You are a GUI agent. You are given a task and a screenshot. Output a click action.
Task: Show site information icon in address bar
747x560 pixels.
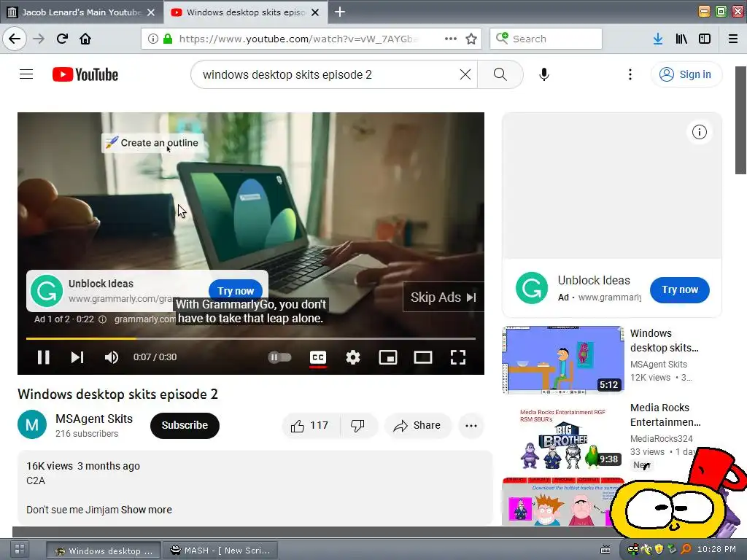(152, 39)
